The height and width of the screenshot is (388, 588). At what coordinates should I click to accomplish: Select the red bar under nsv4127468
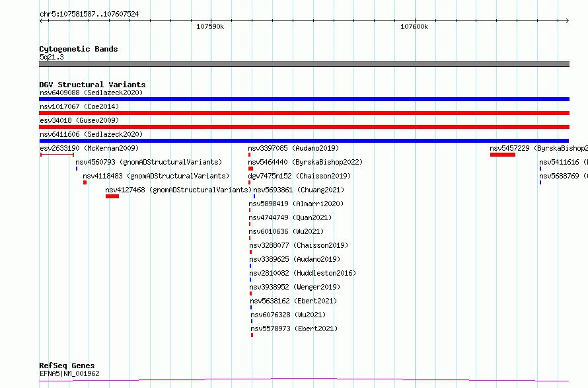coord(112,196)
